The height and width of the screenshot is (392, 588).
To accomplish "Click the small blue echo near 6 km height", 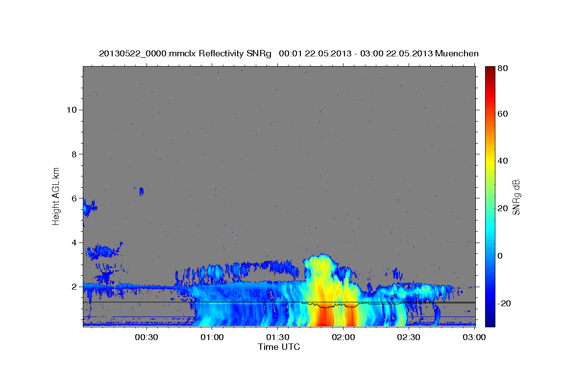I will pos(142,191).
